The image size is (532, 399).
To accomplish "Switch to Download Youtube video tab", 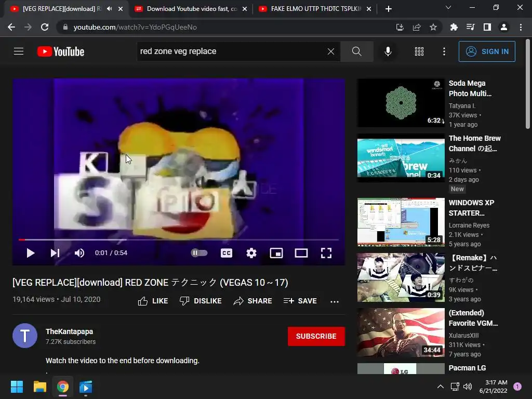I will click(x=191, y=9).
